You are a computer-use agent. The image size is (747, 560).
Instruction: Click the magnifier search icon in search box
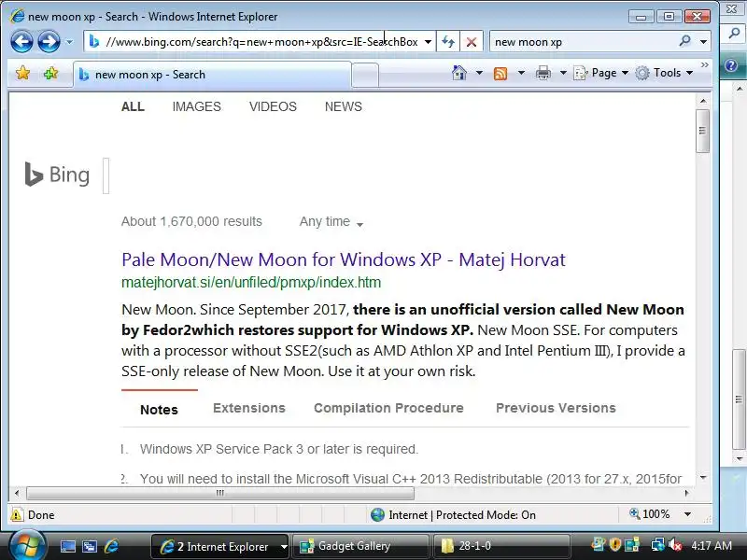(685, 41)
